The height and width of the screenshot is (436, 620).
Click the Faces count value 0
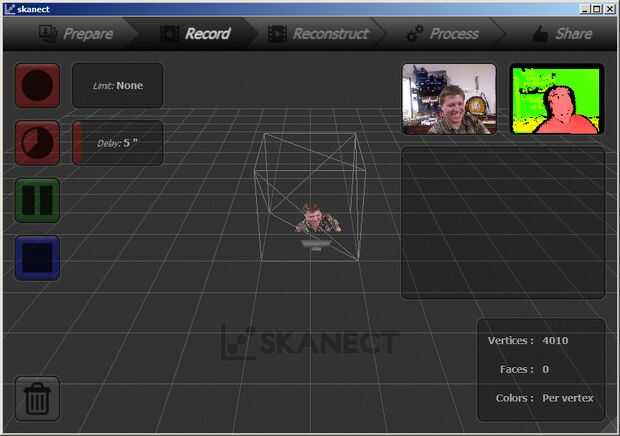click(x=546, y=369)
